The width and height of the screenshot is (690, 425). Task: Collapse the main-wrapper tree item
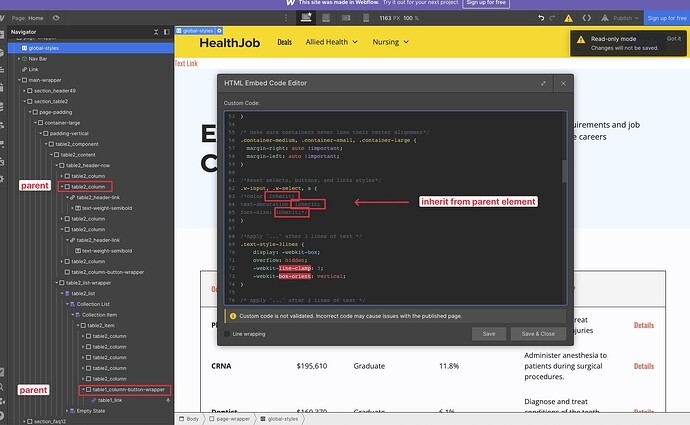click(x=19, y=80)
